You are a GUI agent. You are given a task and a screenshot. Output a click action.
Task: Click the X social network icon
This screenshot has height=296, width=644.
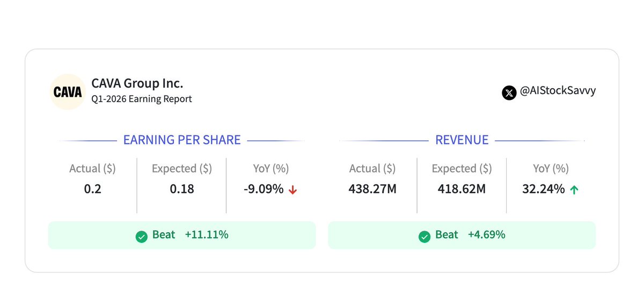click(509, 92)
